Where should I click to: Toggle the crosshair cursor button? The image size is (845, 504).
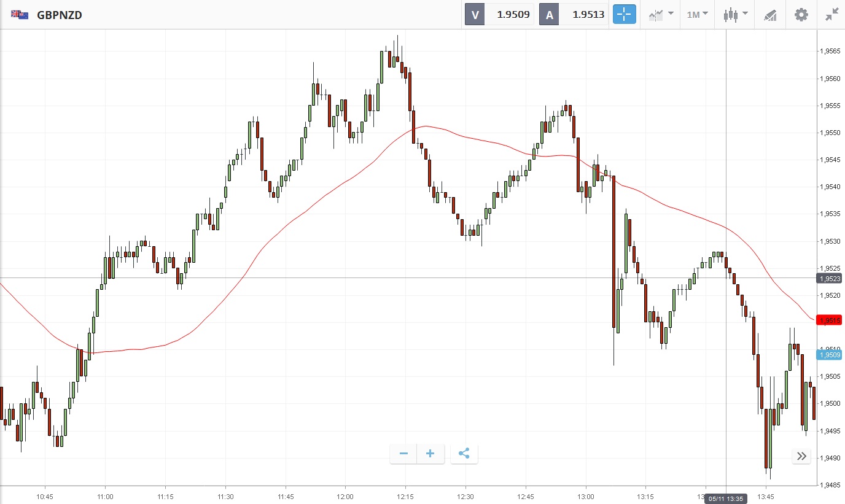624,15
